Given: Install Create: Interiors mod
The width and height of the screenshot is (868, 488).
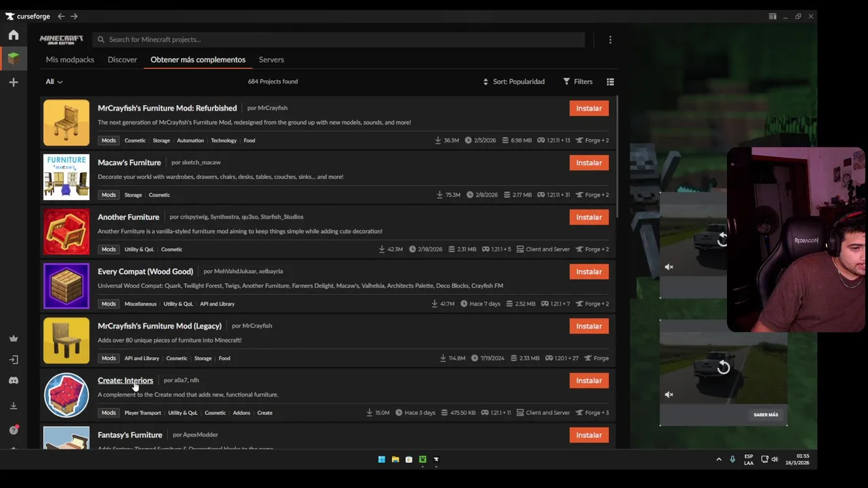Looking at the screenshot, I should (x=589, y=381).
